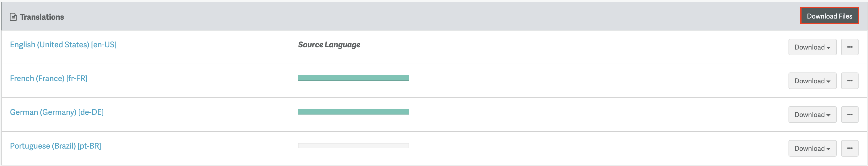Open more options for Portuguese (Brazil)
The image size is (868, 166).
click(849, 148)
